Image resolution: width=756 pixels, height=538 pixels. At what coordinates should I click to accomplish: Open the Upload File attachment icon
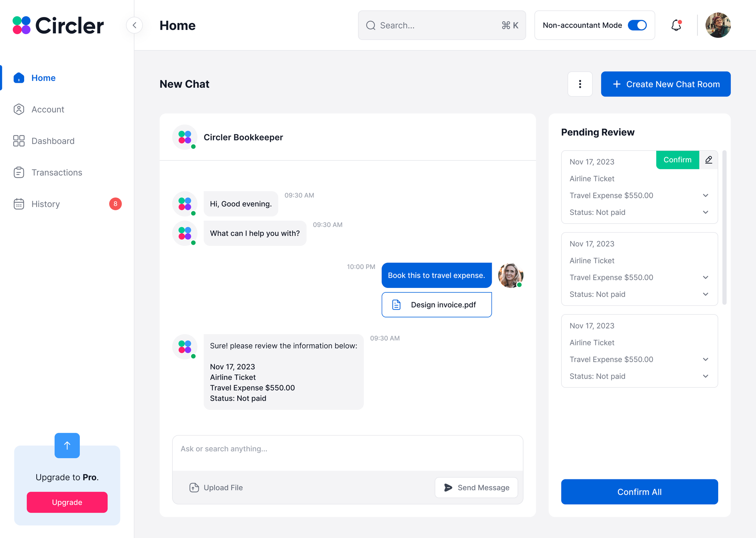point(194,488)
